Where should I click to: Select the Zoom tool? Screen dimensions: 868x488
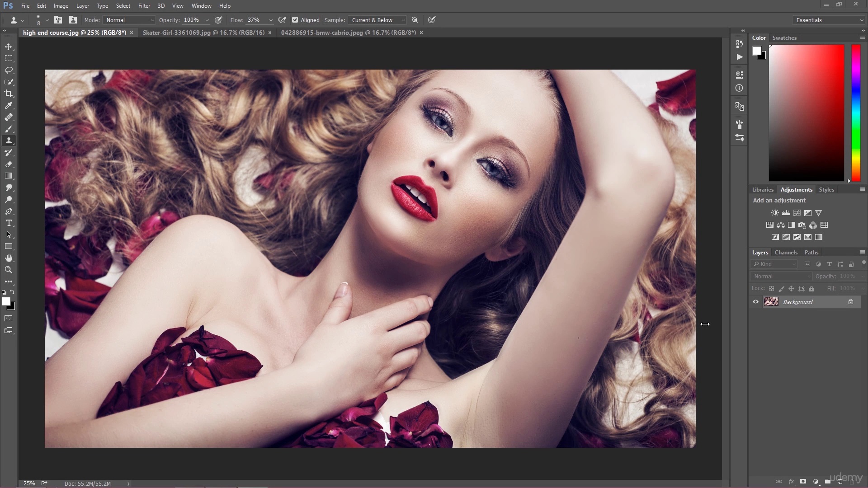pos(9,270)
